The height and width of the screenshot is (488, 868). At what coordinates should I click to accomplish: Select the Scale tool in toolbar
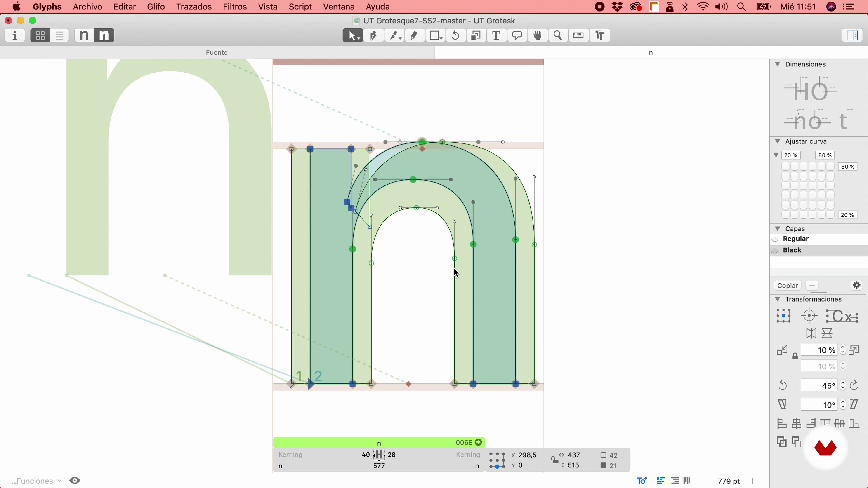[476, 36]
